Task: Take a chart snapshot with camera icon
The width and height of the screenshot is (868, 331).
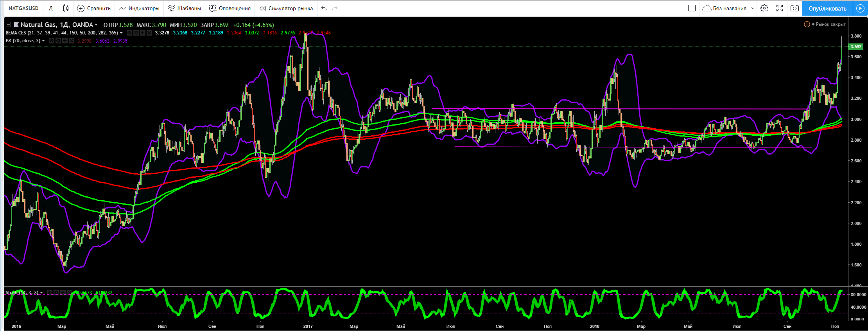Action: pos(794,8)
